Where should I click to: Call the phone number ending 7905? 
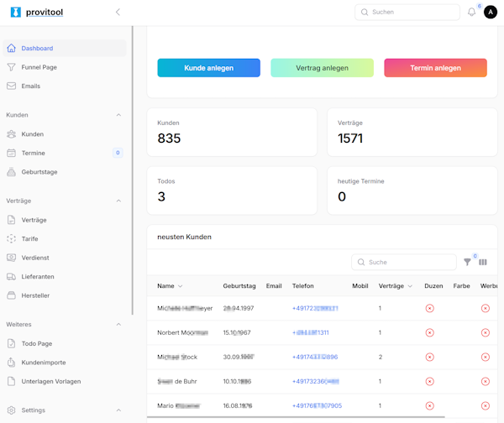click(x=317, y=405)
